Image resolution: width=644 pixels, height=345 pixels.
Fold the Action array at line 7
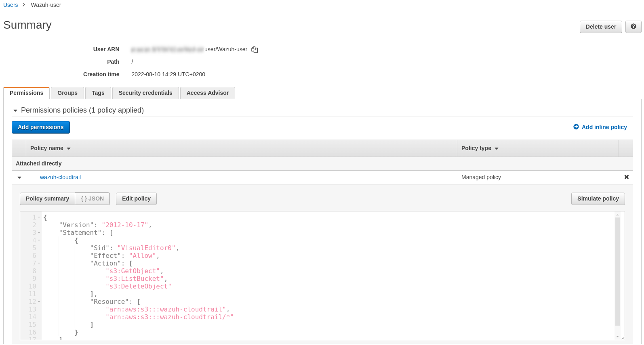click(x=39, y=263)
